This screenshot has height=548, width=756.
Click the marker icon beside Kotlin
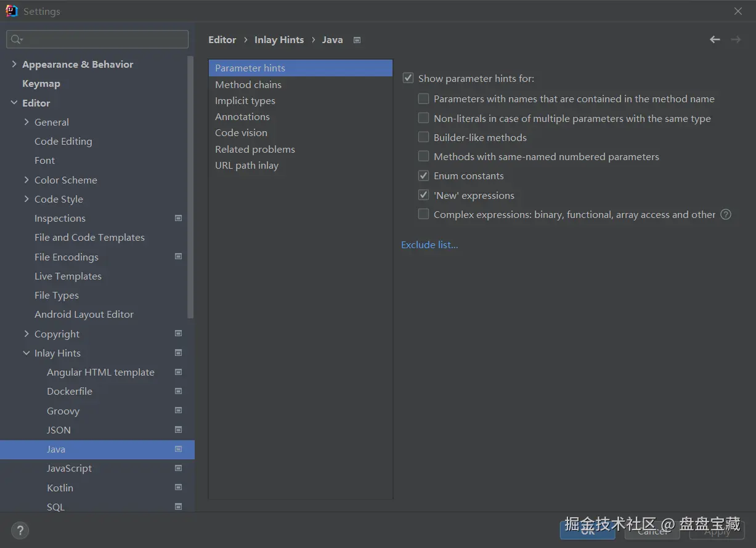pos(179,487)
